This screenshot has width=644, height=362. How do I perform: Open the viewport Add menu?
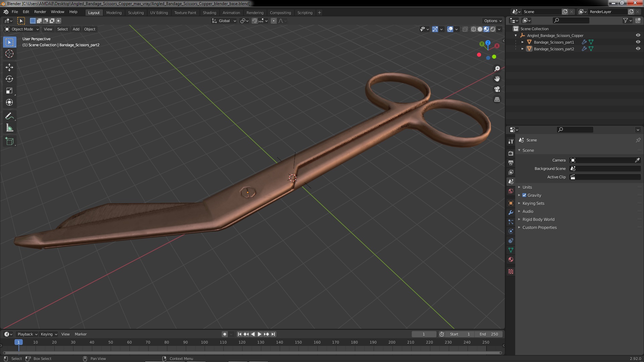click(x=76, y=29)
